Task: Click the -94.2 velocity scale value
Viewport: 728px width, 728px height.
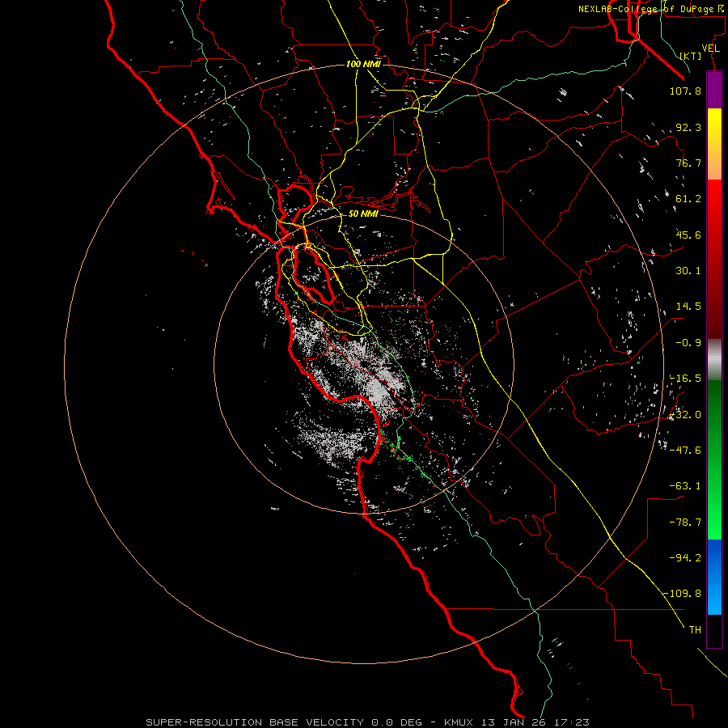Action: coord(685,558)
